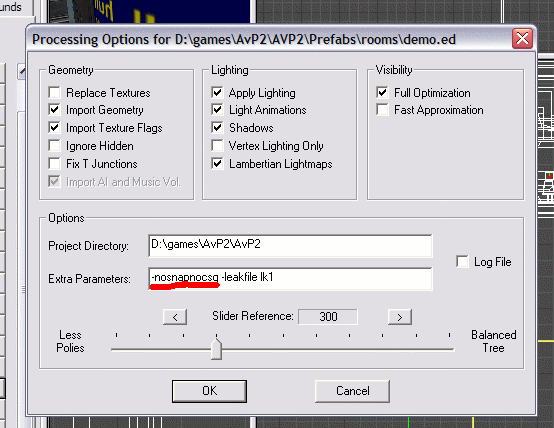The height and width of the screenshot is (428, 554).
Task: Click inside the Extra Parameters field
Action: click(x=290, y=279)
